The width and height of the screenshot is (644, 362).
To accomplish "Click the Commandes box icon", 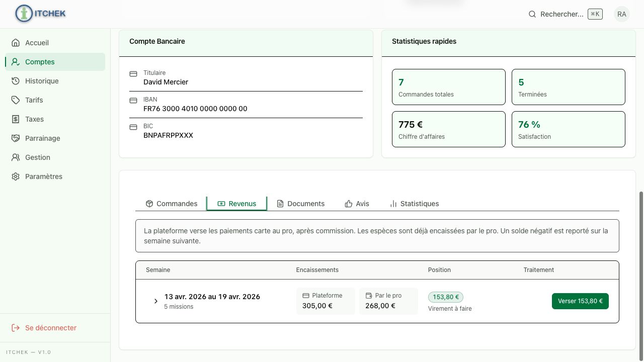I will click(149, 204).
